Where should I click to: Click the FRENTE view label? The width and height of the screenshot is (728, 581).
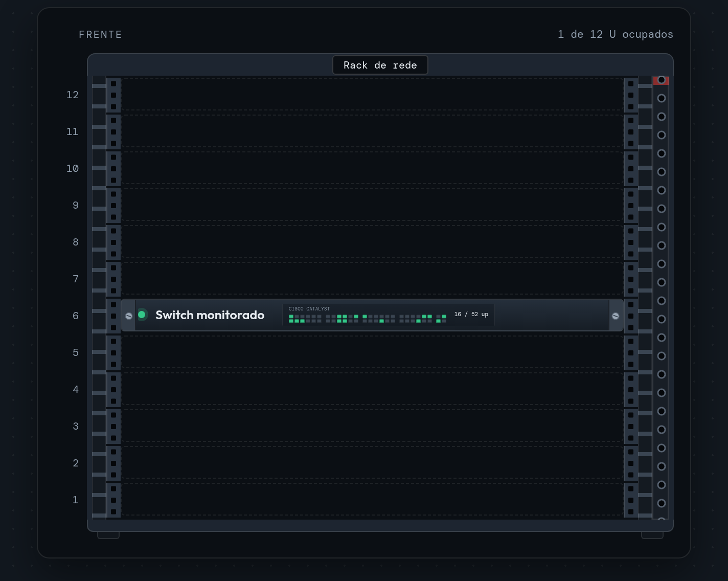point(100,34)
